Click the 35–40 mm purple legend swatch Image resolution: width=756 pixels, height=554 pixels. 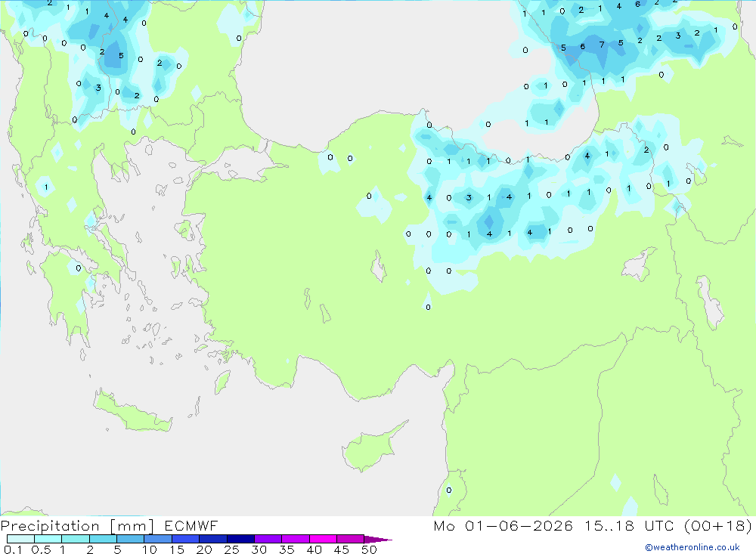coord(296,539)
